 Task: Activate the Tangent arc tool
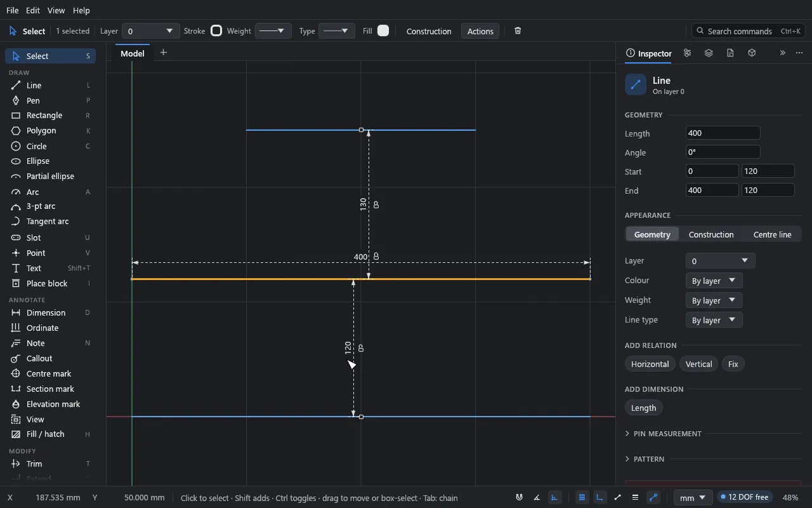point(51,222)
